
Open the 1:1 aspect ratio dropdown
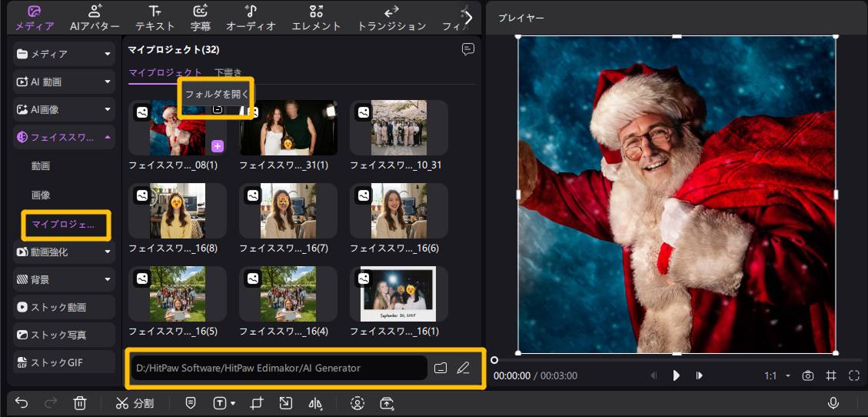pyautogui.click(x=777, y=375)
